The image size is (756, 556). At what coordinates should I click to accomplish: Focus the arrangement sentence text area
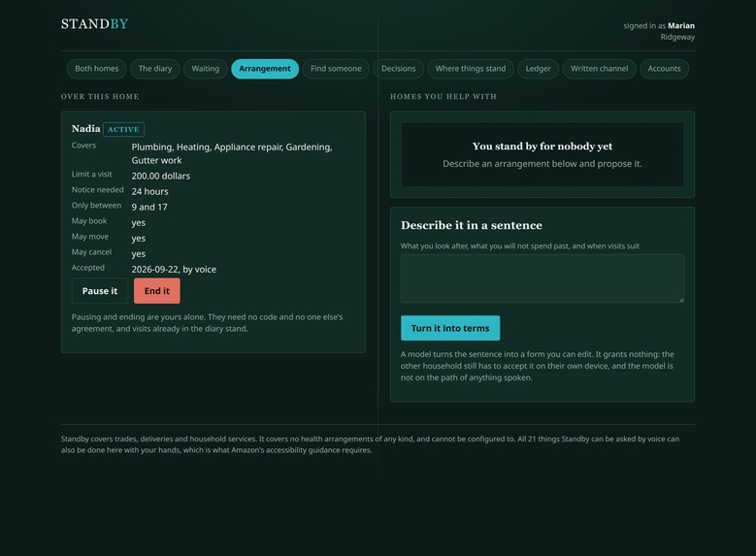(542, 278)
